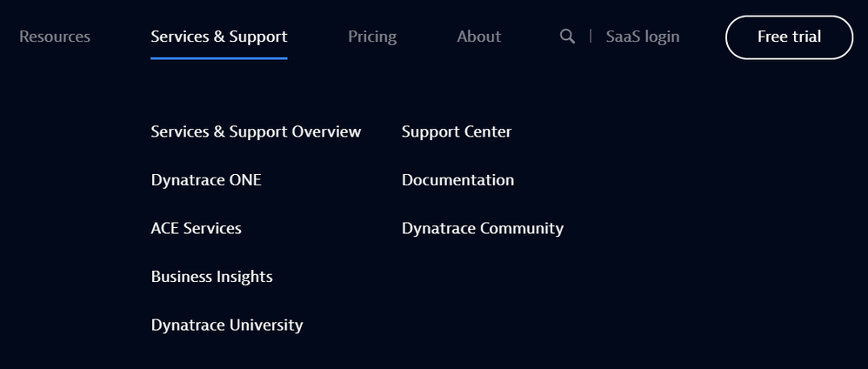Open Services & Support Overview link

coord(256,131)
